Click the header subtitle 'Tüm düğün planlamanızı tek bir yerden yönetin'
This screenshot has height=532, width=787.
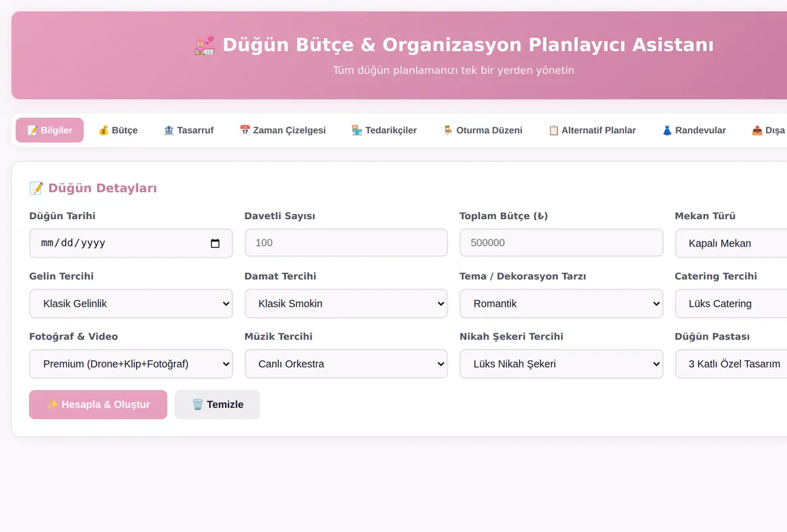point(453,70)
